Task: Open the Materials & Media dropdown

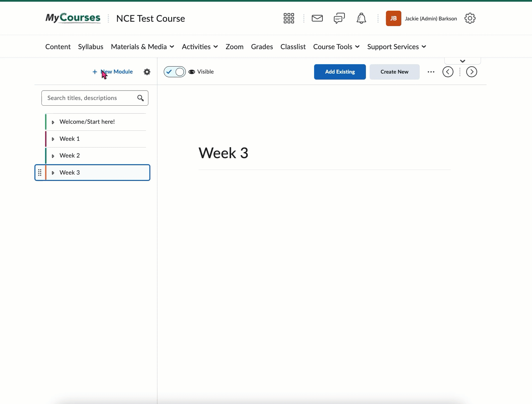Action: [143, 47]
